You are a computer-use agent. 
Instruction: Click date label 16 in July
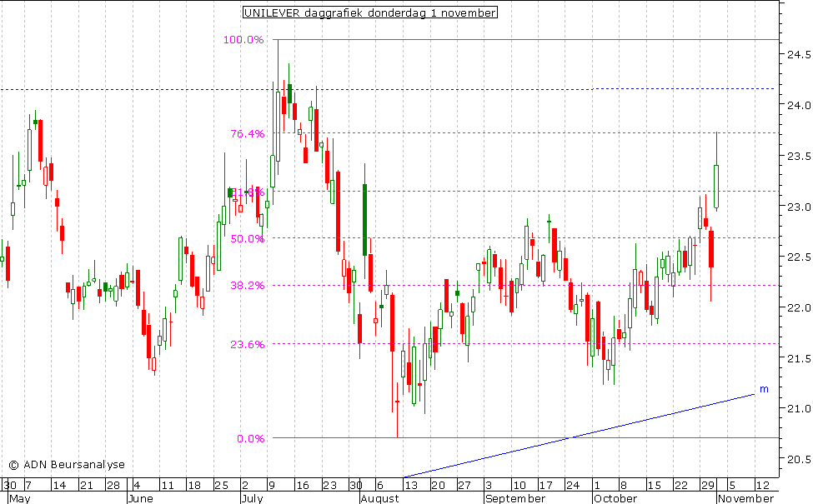point(303,486)
